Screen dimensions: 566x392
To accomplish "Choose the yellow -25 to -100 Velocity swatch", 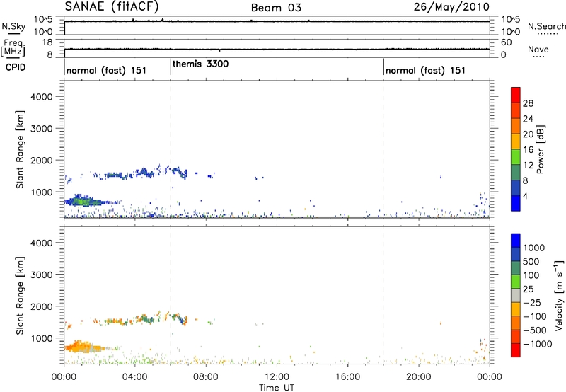I will [516, 309].
